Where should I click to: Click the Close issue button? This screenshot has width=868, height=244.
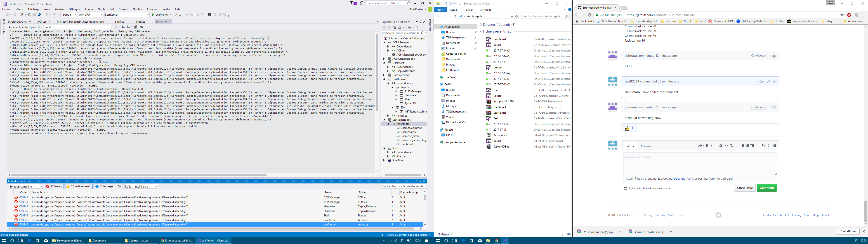(745, 188)
